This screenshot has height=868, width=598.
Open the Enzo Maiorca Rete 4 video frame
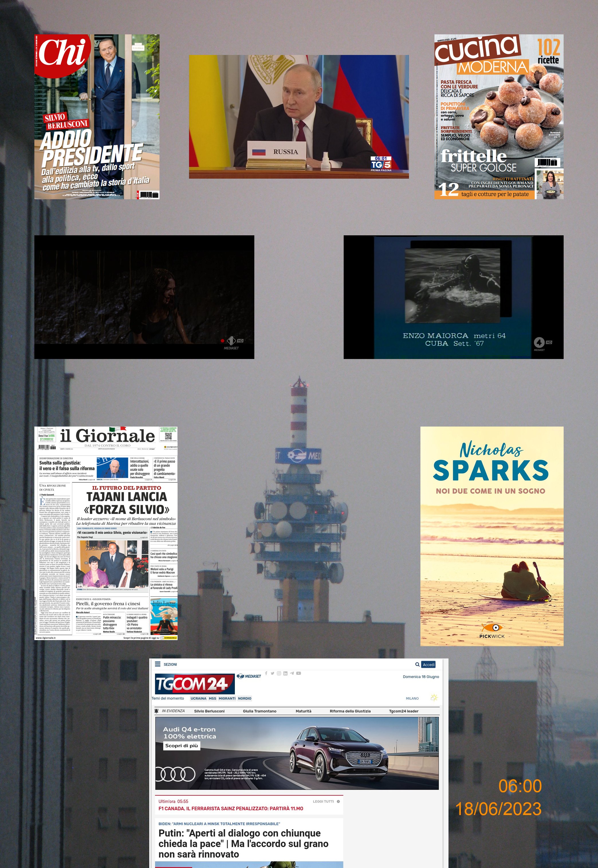tap(453, 297)
